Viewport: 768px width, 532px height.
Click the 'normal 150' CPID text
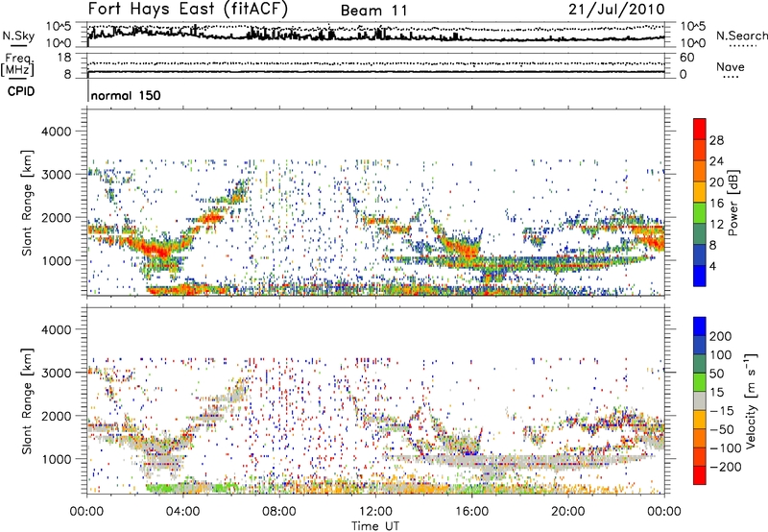(x=126, y=95)
